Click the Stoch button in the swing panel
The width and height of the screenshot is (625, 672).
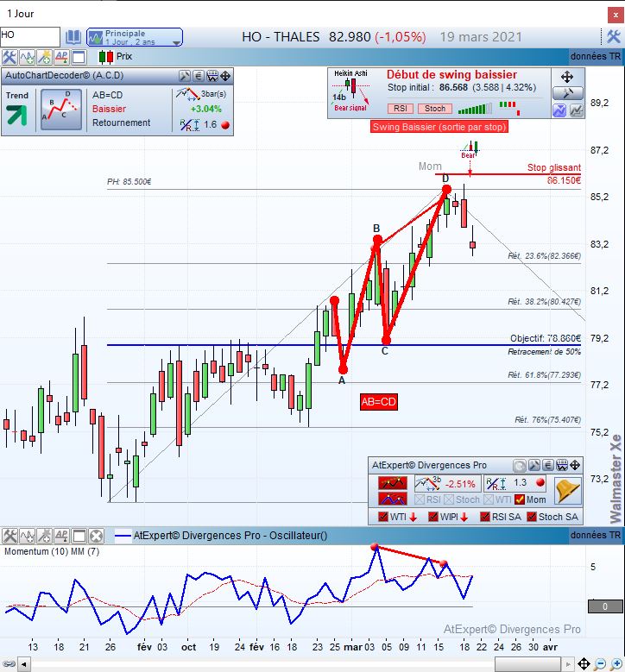pos(435,109)
